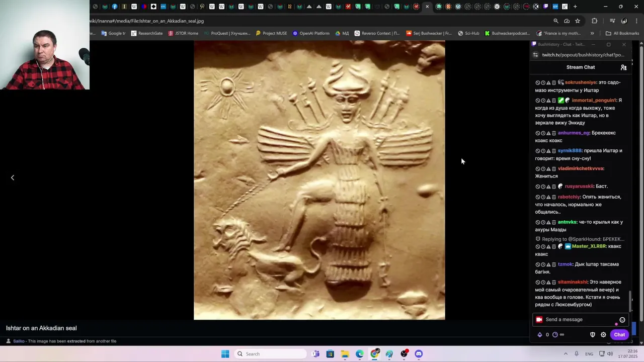Open the Windows Start menu
644x362 pixels.
[225, 354]
